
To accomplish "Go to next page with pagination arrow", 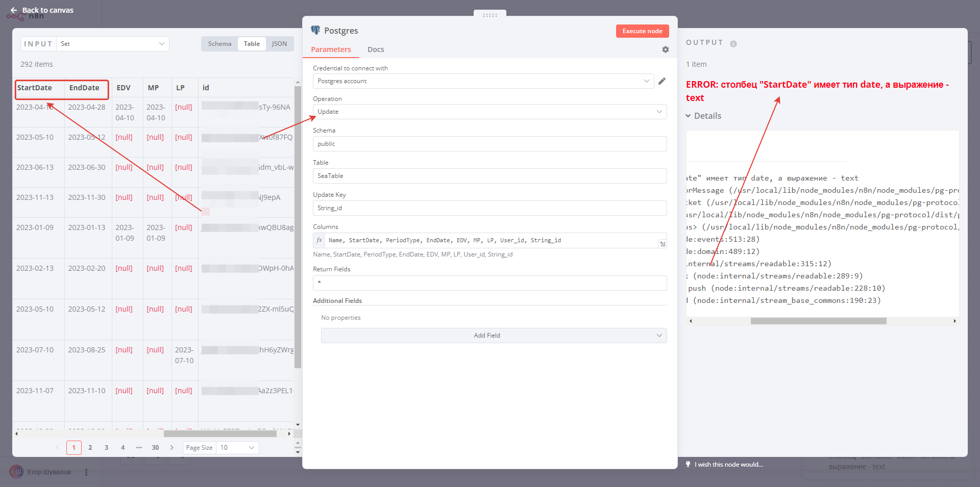I will pos(171,447).
